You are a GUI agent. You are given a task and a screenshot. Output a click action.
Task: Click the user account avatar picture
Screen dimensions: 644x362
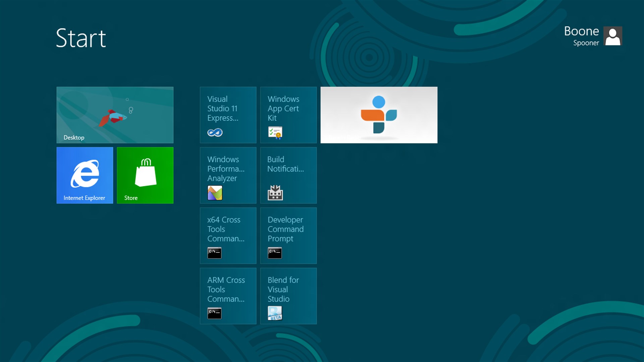pos(613,36)
